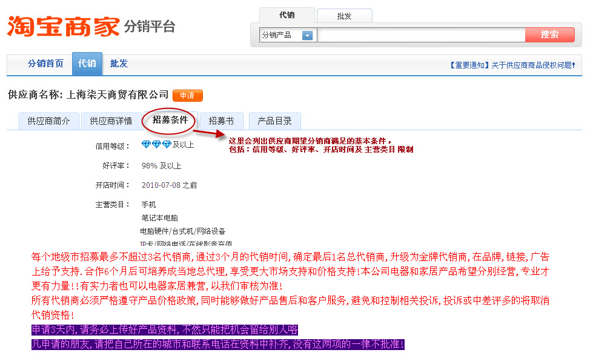Click the 笔记本电脑 category entry
Image resolution: width=593 pixels, height=364 pixels.
click(x=159, y=217)
